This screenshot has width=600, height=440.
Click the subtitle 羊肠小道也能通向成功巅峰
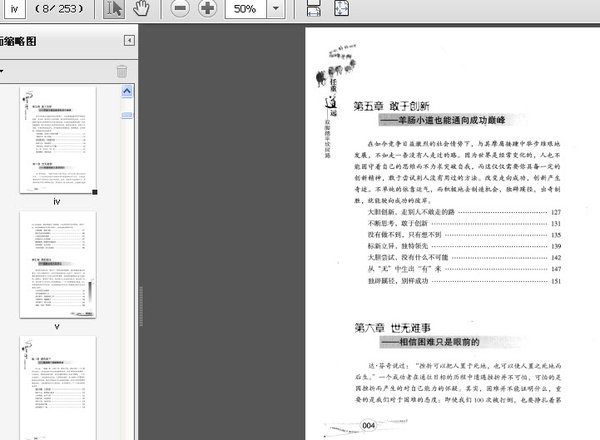pyautogui.click(x=452, y=120)
